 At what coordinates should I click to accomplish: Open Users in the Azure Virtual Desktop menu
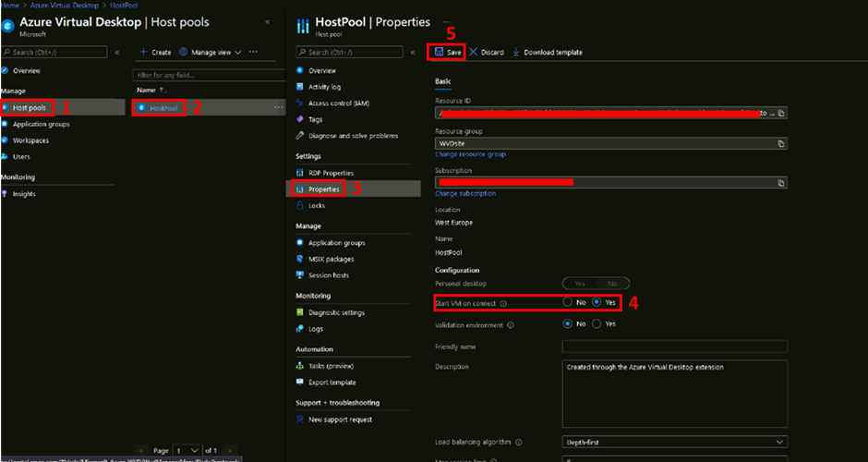21,157
